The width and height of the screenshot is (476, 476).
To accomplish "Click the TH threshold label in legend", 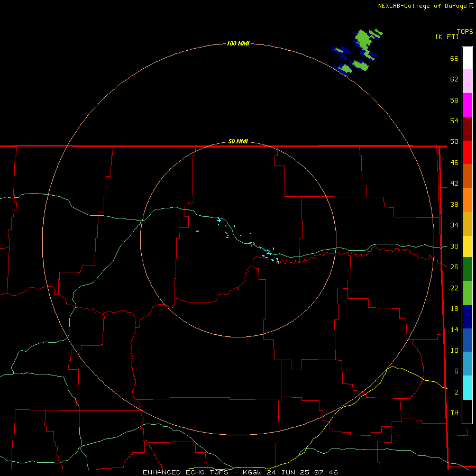I will coord(454,413).
